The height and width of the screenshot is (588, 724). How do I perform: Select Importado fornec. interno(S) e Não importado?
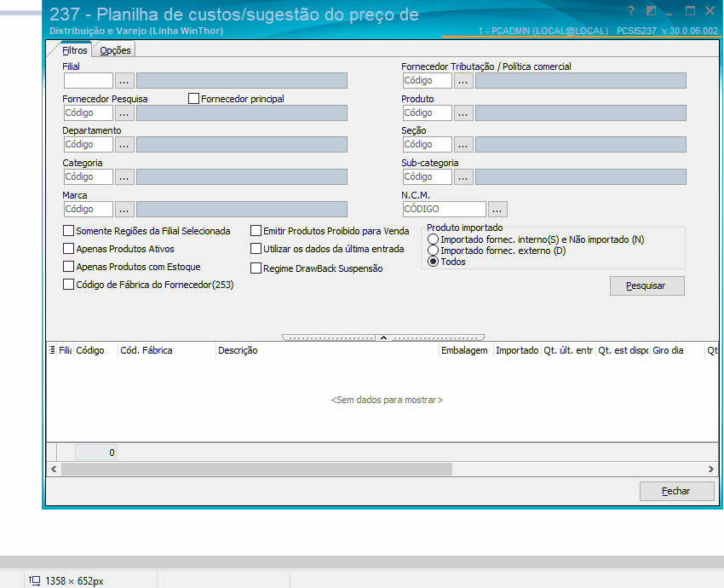[x=433, y=239]
